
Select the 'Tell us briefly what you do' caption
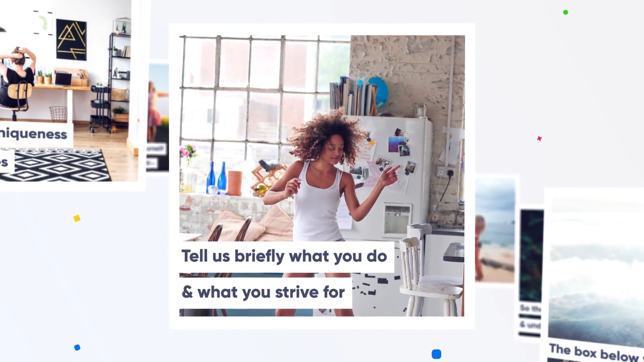(x=284, y=256)
